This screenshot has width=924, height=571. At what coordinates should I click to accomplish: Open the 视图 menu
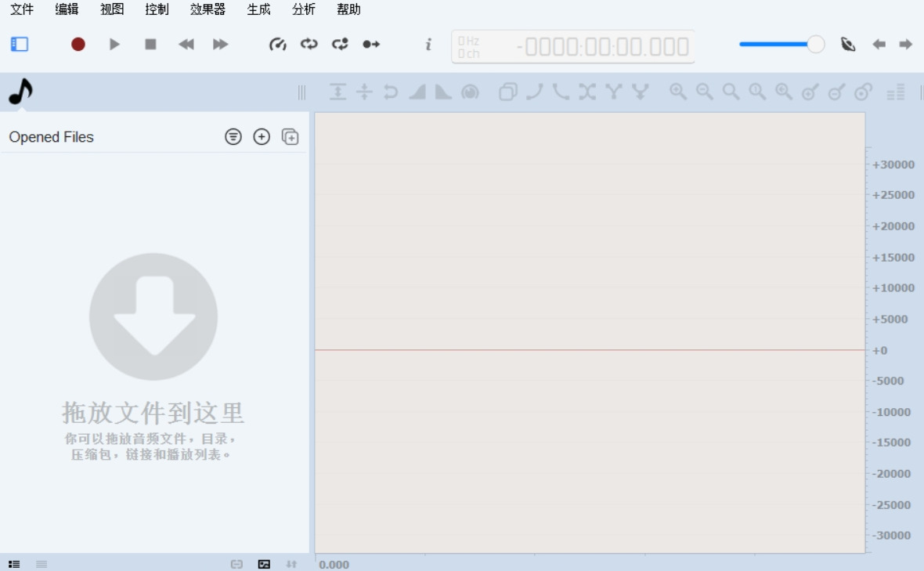pos(112,9)
